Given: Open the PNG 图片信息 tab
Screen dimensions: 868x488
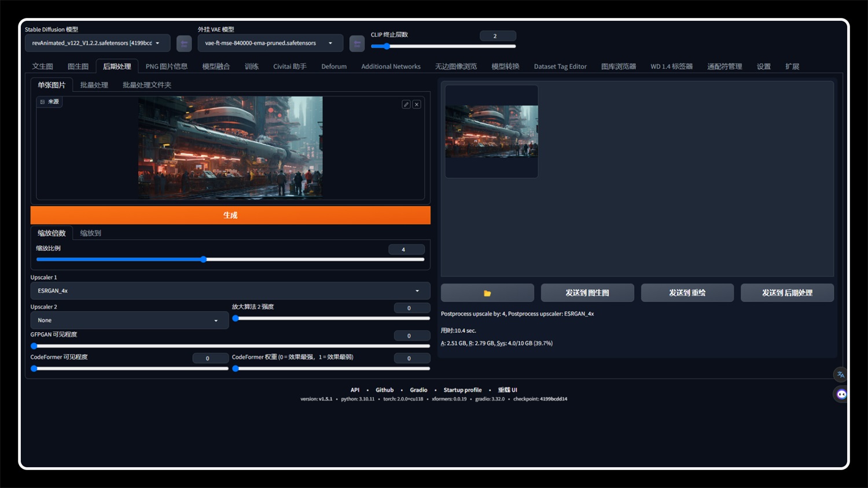Looking at the screenshot, I should point(167,67).
